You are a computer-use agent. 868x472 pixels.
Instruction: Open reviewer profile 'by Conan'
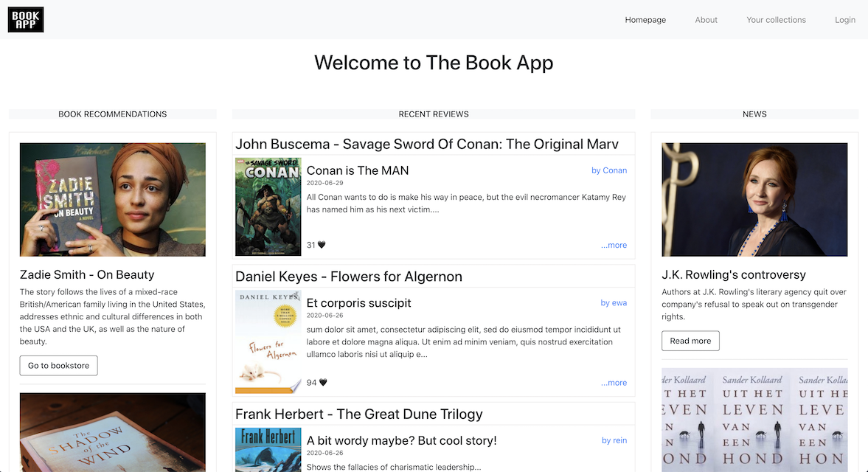(609, 170)
